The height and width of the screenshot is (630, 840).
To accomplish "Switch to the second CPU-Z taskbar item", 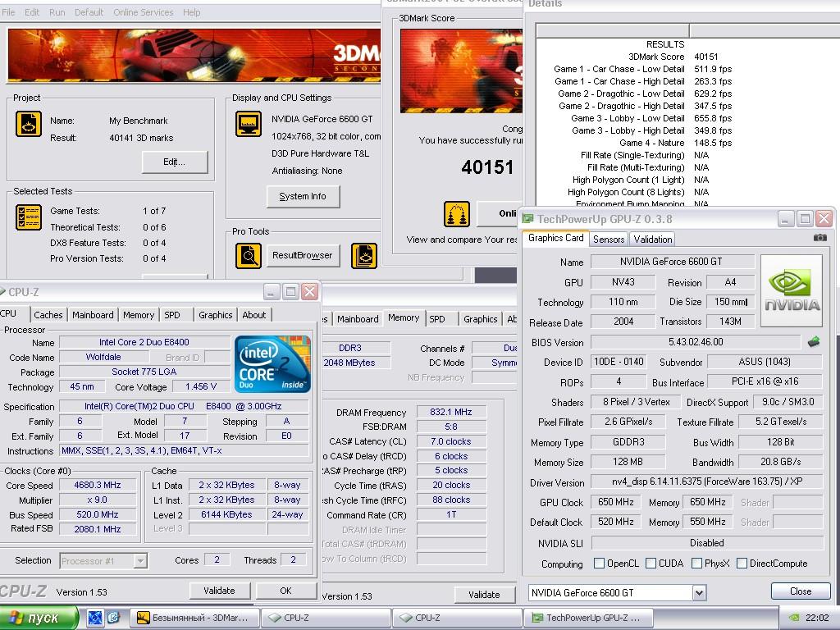I will (x=457, y=618).
